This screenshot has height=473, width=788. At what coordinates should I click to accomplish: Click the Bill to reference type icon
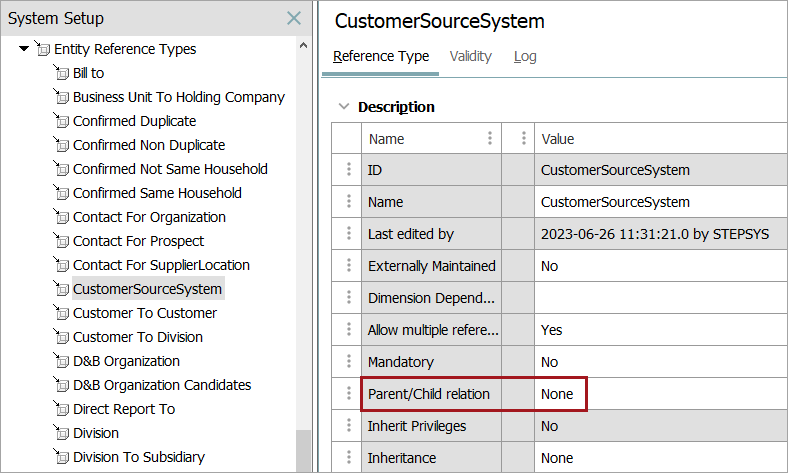61,73
